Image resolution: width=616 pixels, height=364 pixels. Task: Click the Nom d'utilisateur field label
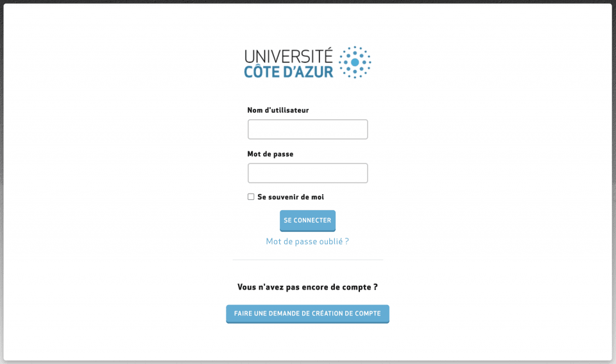coord(278,110)
